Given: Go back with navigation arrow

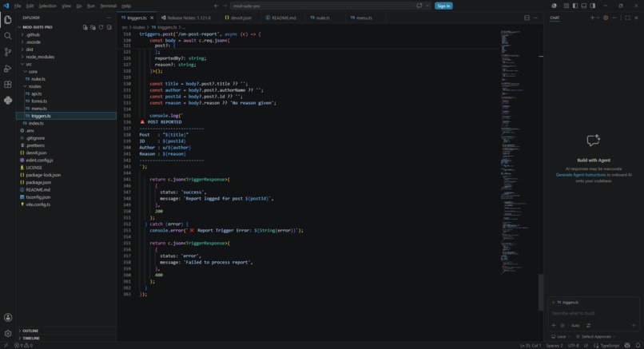Looking at the screenshot, I should pyautogui.click(x=217, y=6).
